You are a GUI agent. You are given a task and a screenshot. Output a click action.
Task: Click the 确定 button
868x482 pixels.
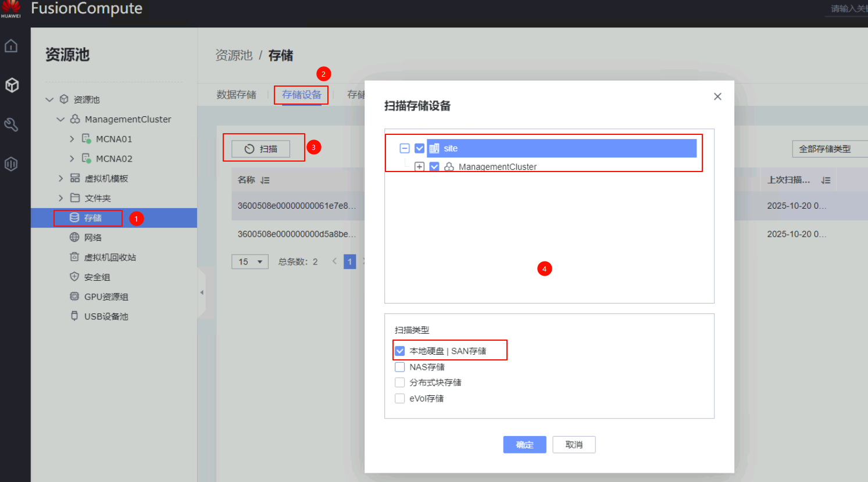524,445
